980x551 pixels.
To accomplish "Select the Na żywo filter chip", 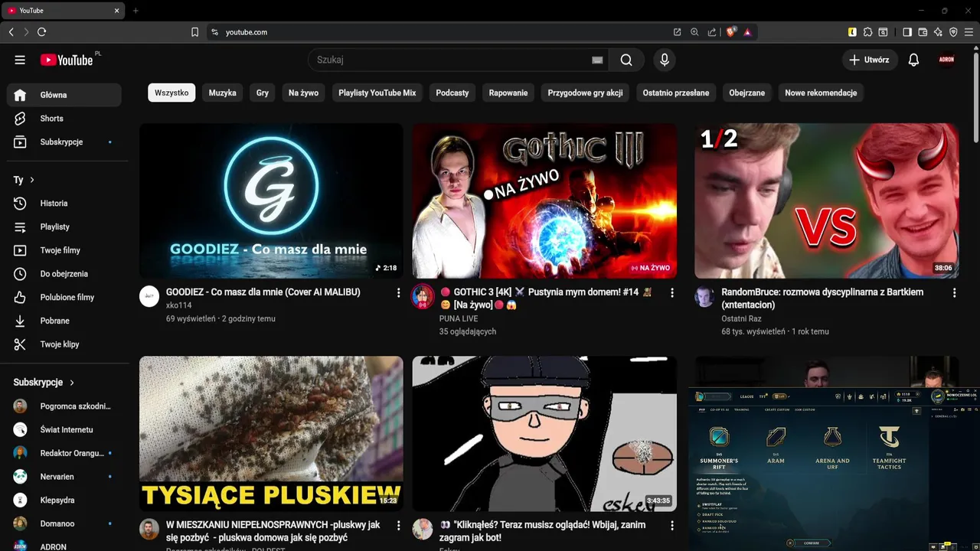I will [x=303, y=93].
